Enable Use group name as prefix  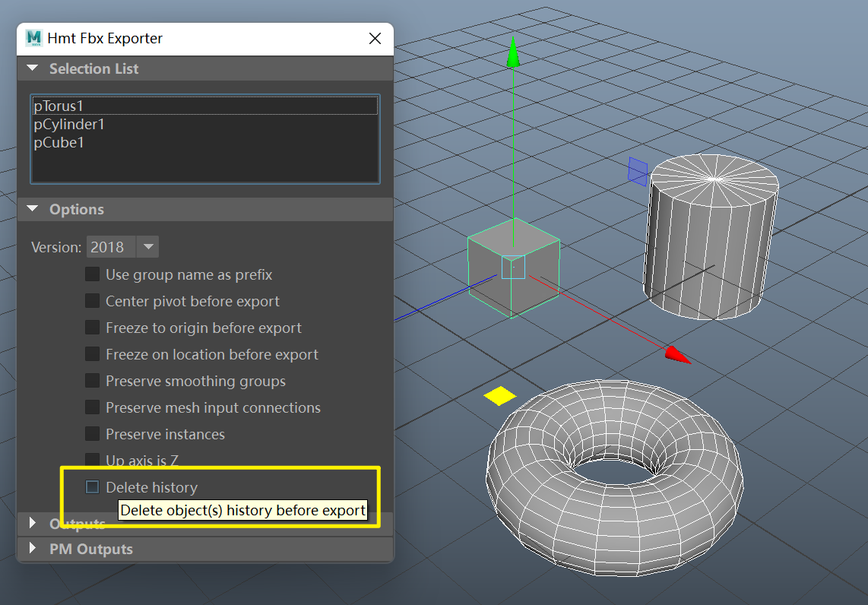click(x=92, y=274)
